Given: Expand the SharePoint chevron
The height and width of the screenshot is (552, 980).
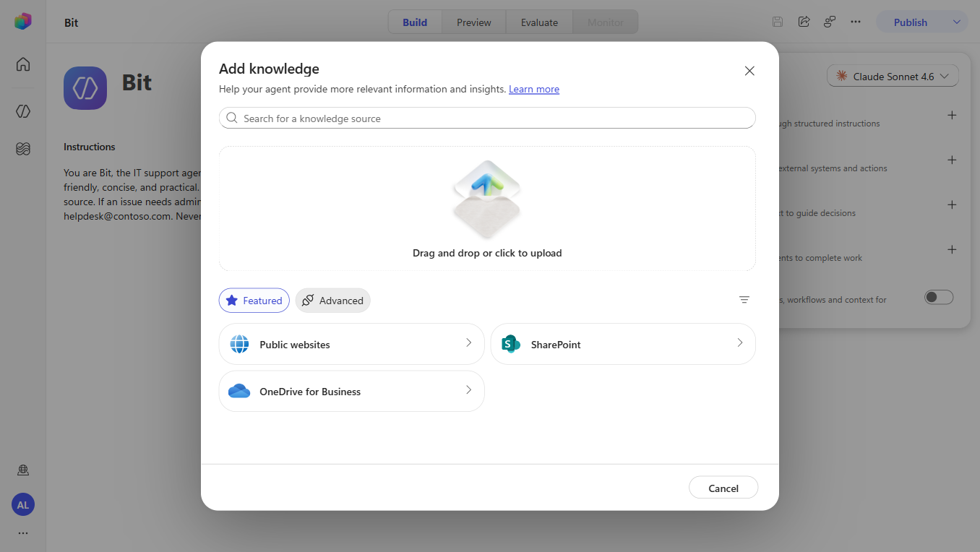Looking at the screenshot, I should pos(739,342).
